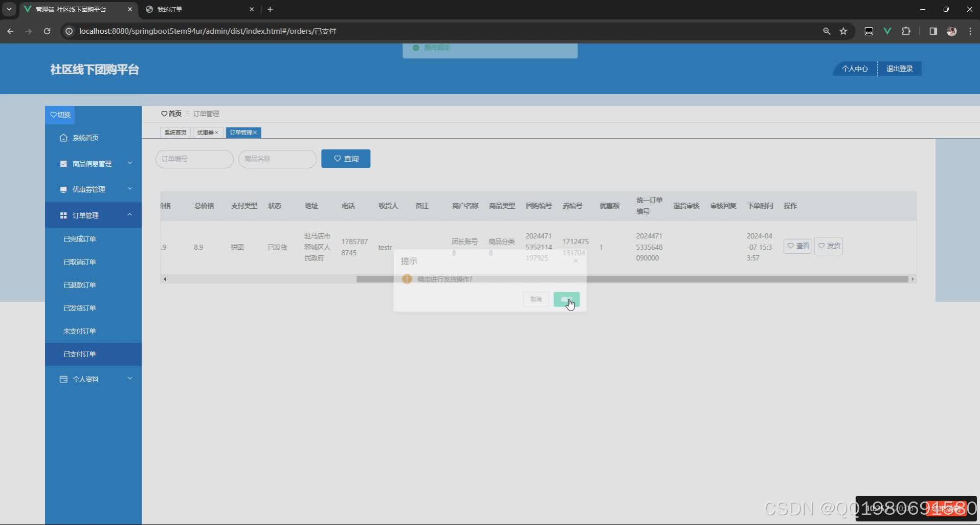
Task: Open 已取消订单 submenu item
Action: pos(93,262)
